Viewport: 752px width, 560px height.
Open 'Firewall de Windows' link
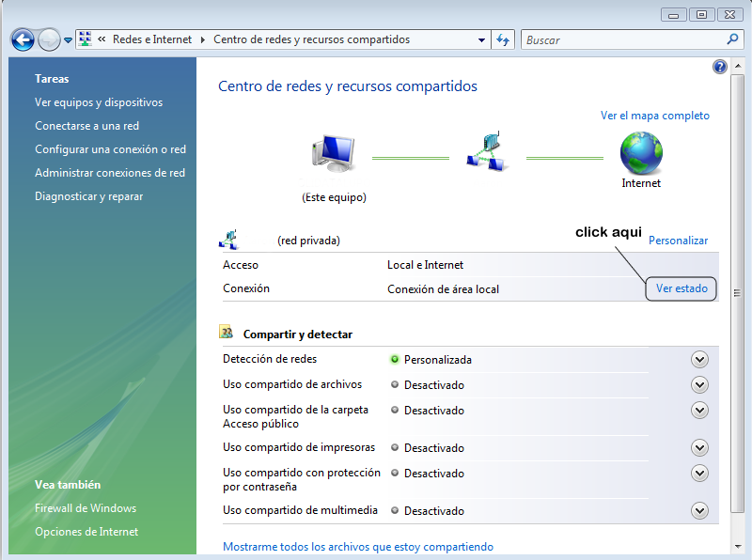tap(86, 508)
